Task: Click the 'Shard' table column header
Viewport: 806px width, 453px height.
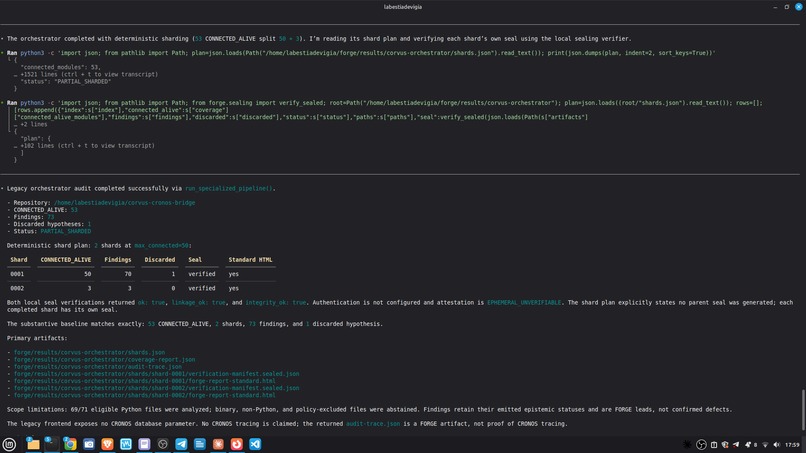Action: (x=19, y=260)
